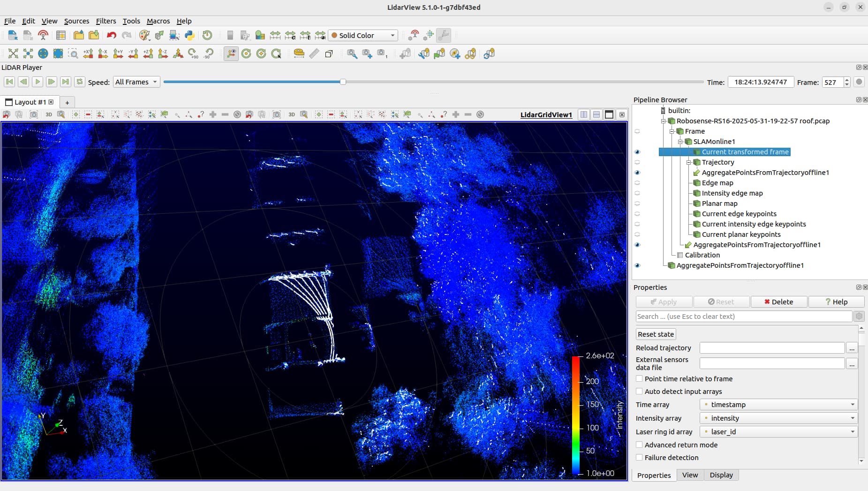Click the properties Help button

click(x=836, y=302)
